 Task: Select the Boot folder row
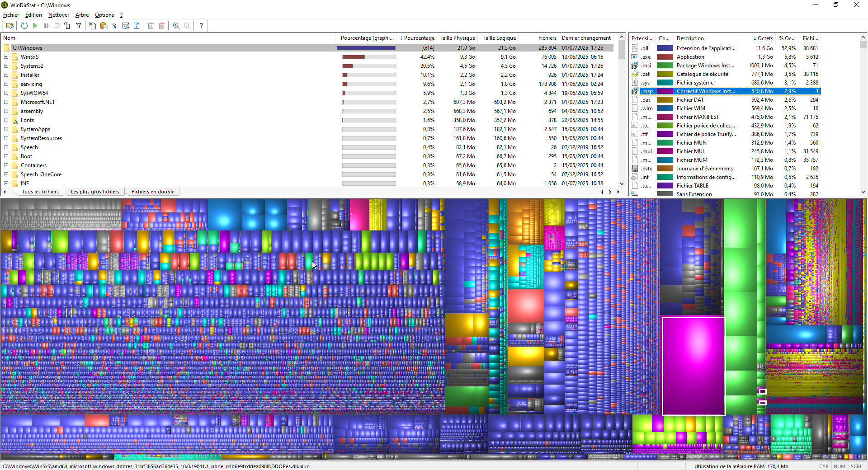pyautogui.click(x=307, y=156)
